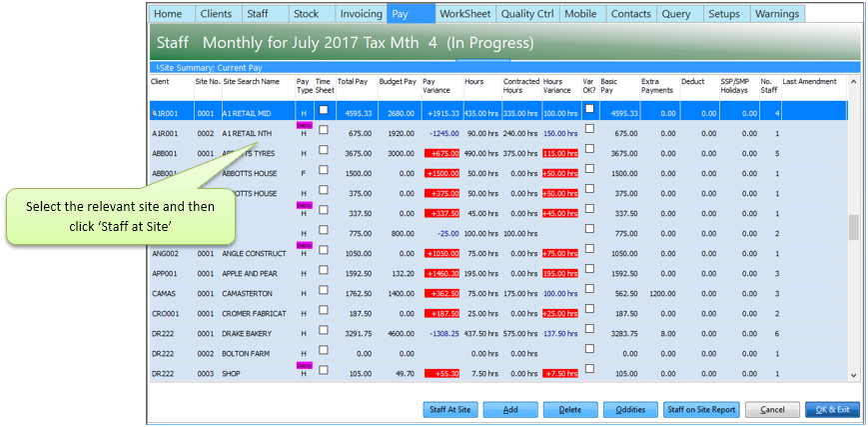Select the ANGLE CONSTRUCT site

498,253
